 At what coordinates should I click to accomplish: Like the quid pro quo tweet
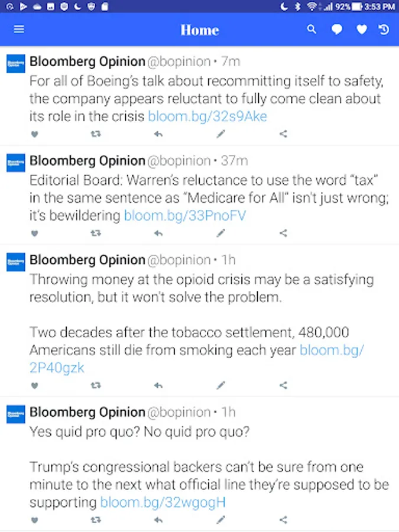tap(34, 520)
